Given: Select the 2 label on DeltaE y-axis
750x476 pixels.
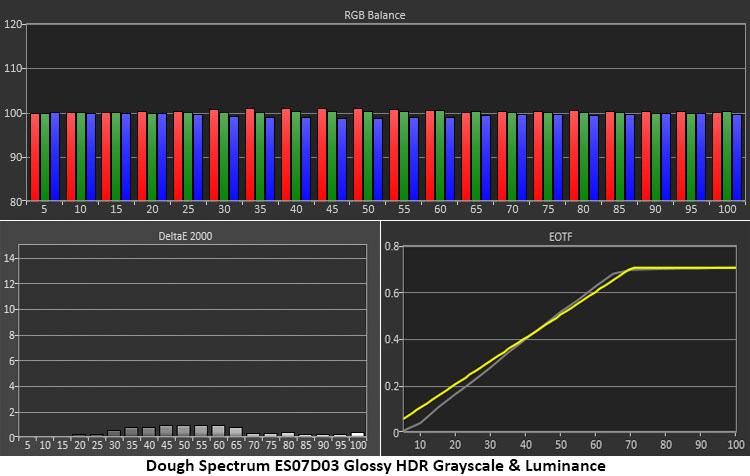Looking at the screenshot, I should [x=12, y=412].
